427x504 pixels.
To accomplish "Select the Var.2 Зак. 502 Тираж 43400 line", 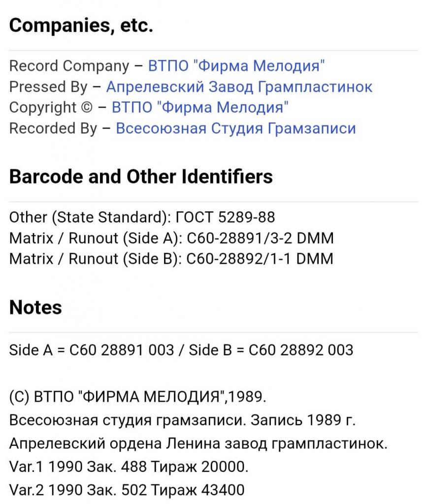I will (x=127, y=490).
